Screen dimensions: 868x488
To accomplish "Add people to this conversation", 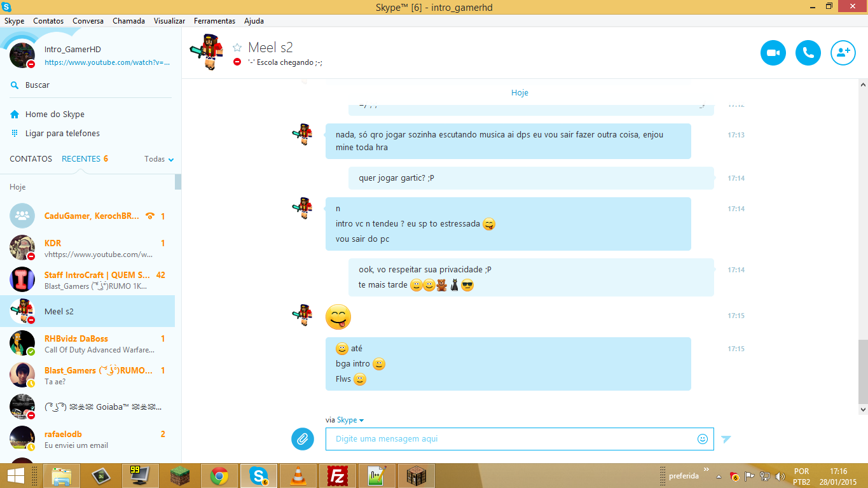I will point(843,53).
